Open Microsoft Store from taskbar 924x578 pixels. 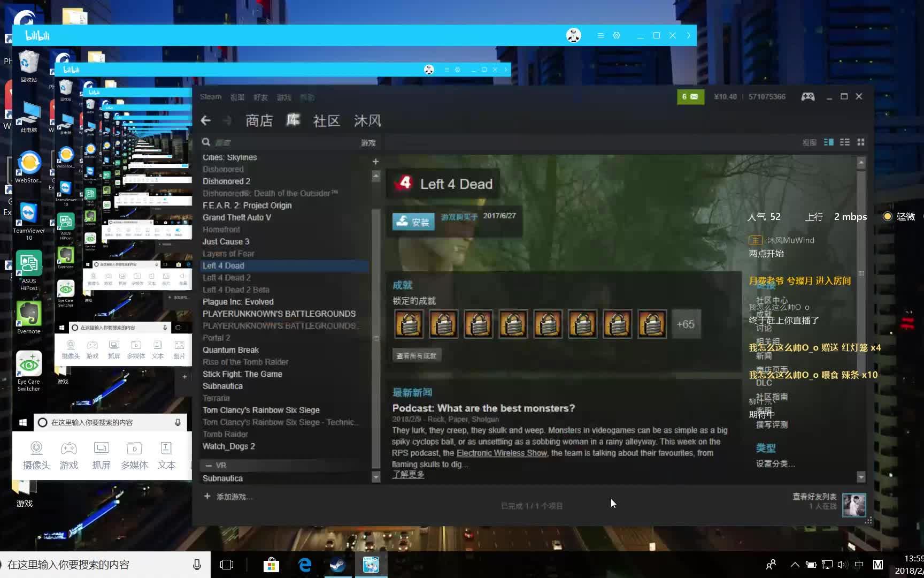coord(271,565)
